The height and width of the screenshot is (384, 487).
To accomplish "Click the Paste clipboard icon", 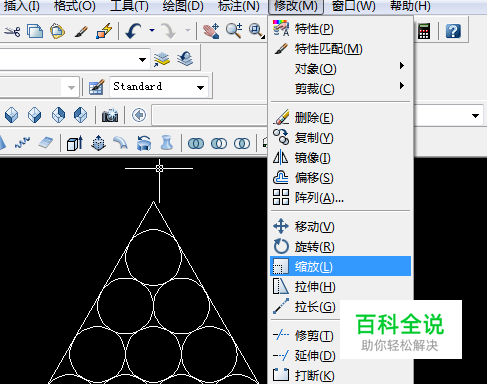I will 57,31.
